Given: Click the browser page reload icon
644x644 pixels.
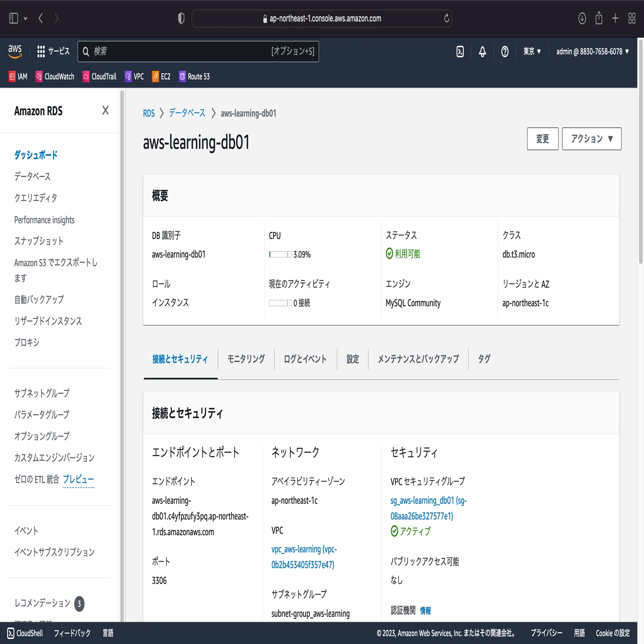Looking at the screenshot, I should pos(447,18).
